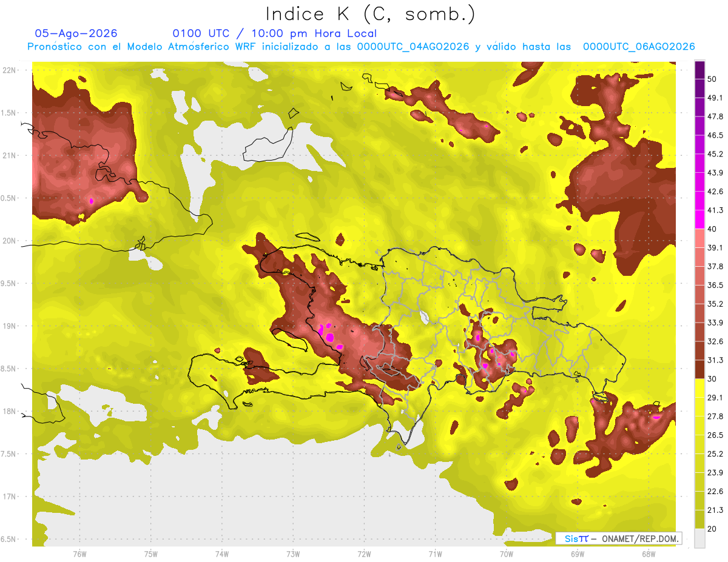Click the latitude label '17N'
Image resolution: width=728 pixels, height=562 pixels.
point(10,497)
